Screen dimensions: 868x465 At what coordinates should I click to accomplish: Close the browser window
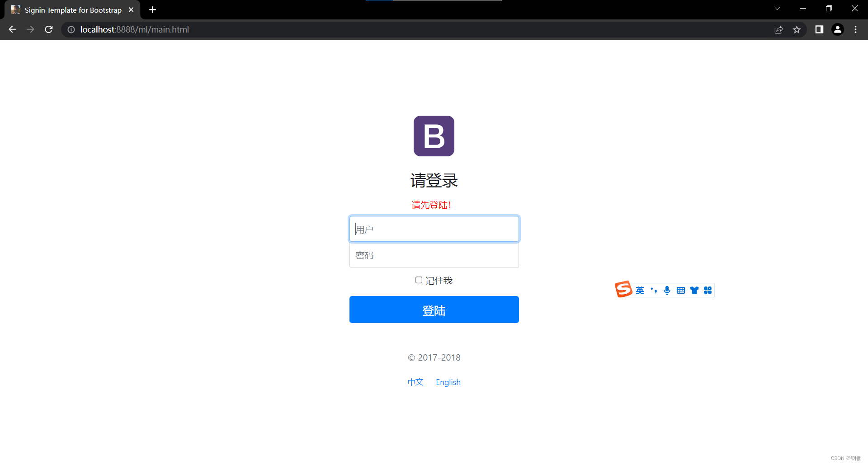(854, 9)
